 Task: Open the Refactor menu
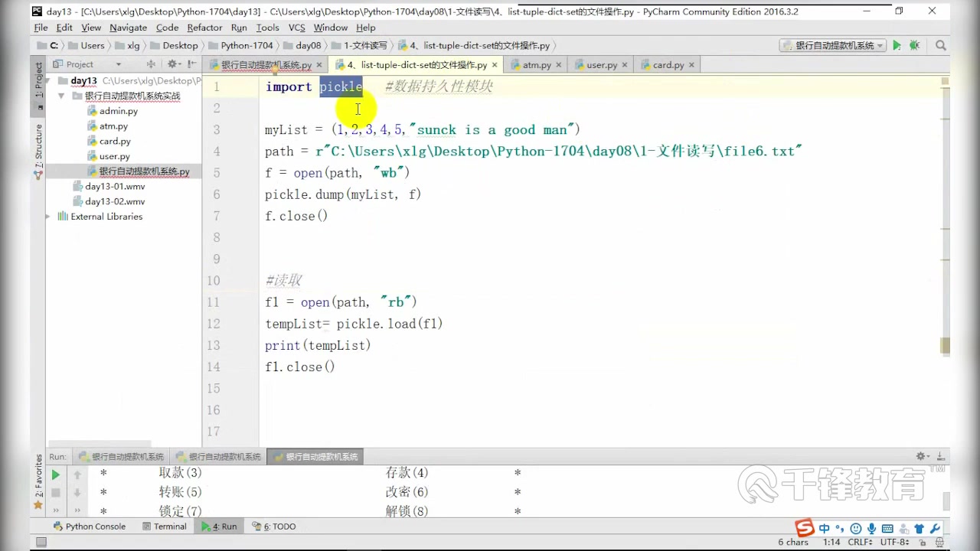[204, 28]
